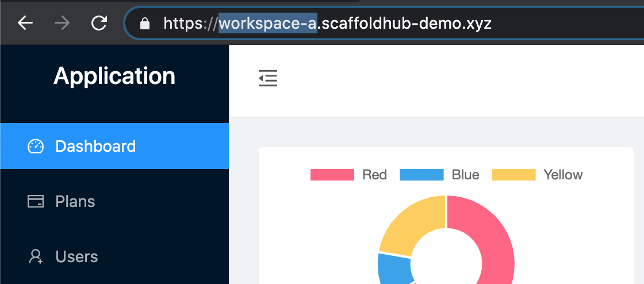Click the browser forward arrow
This screenshot has width=644, height=284.
click(62, 23)
